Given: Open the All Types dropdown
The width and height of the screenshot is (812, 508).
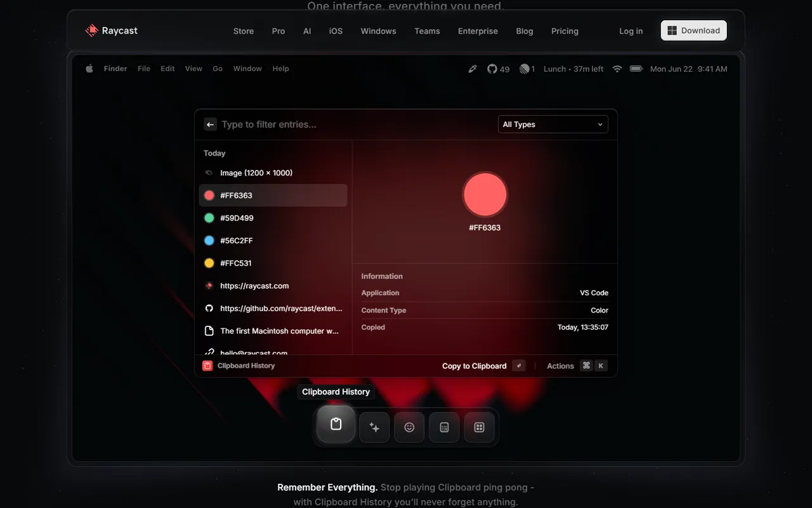Looking at the screenshot, I should [553, 124].
